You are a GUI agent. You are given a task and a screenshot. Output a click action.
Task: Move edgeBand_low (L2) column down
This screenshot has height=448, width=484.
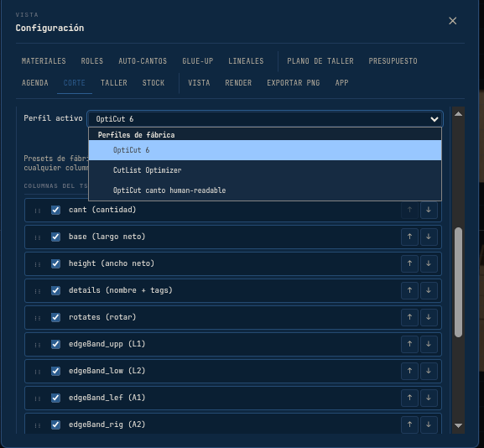tap(429, 371)
